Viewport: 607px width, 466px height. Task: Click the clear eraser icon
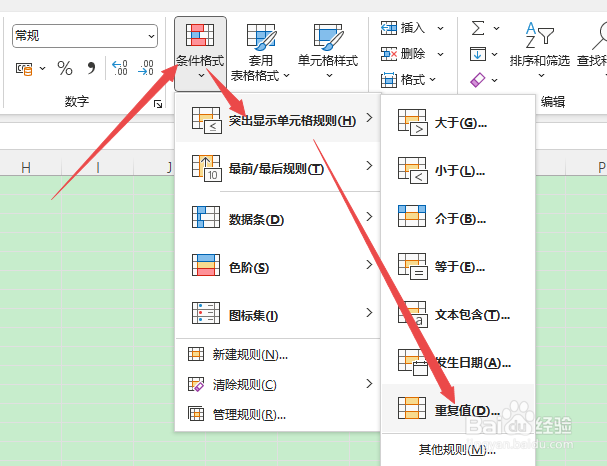[x=478, y=80]
